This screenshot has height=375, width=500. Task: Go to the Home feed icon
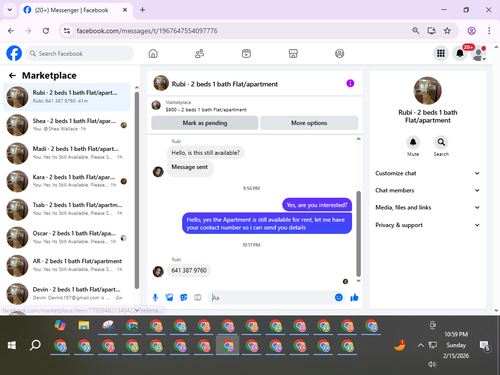[x=153, y=53]
